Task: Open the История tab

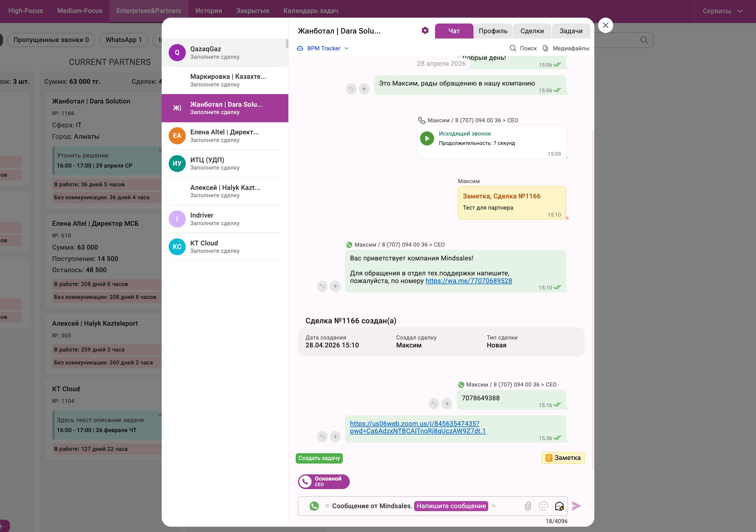Action: (x=208, y=11)
